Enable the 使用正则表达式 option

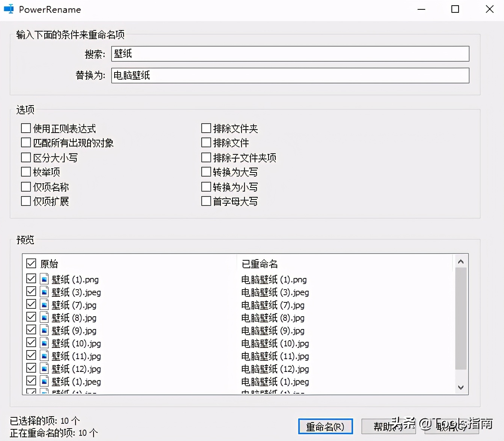click(x=26, y=128)
